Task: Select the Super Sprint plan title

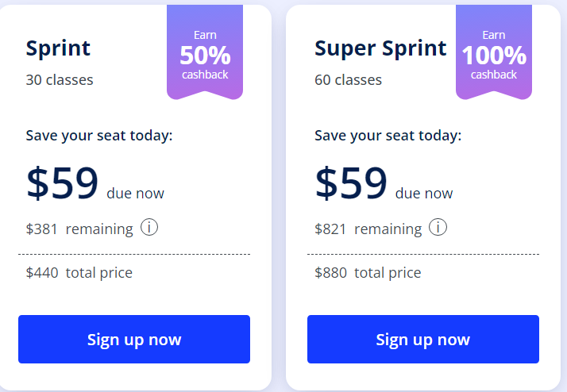Action: pyautogui.click(x=380, y=48)
